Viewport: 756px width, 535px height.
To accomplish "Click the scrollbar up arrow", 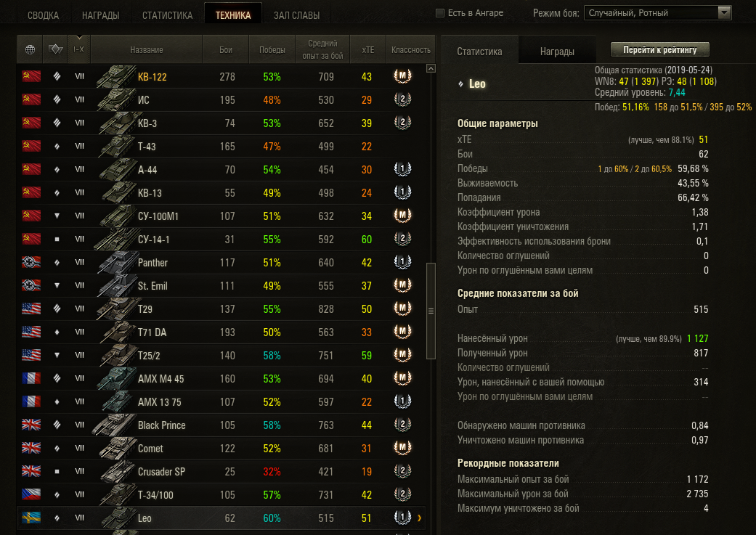I will tap(431, 68).
